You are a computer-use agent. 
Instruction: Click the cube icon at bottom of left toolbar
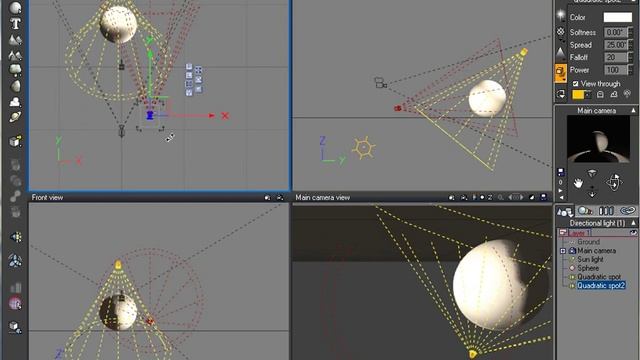[16, 327]
